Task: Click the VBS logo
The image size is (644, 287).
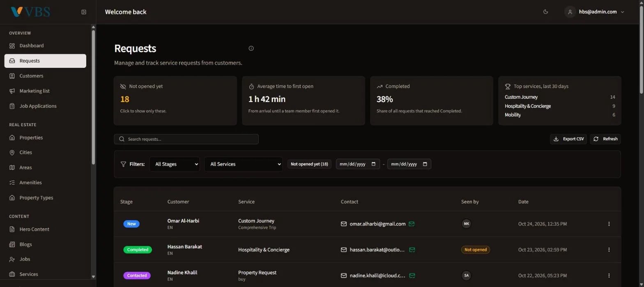Action: [30, 12]
